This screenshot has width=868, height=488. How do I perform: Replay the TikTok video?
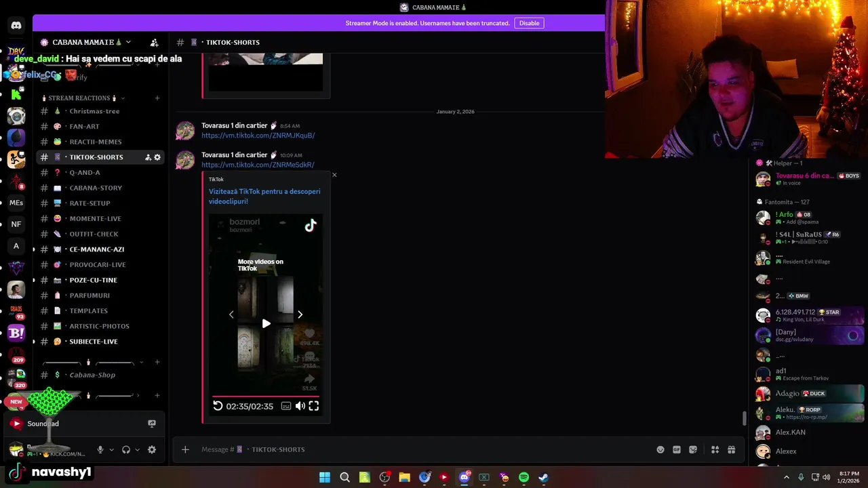coord(218,406)
